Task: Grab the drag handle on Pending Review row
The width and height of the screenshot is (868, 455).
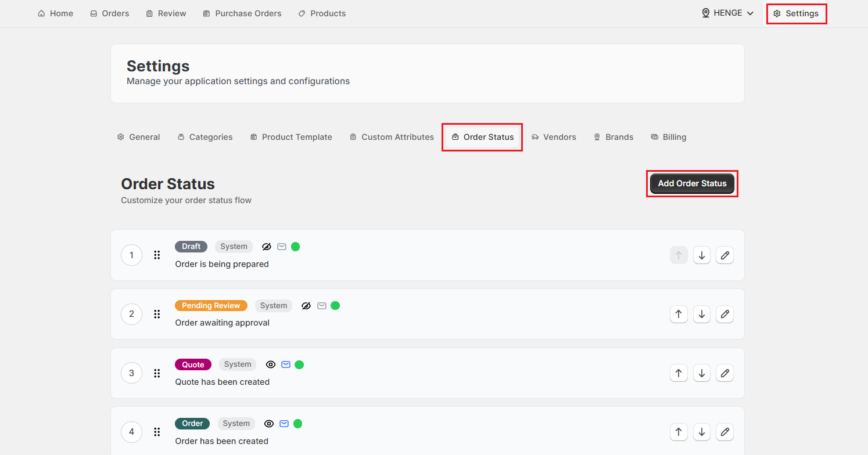Action: [x=157, y=314]
